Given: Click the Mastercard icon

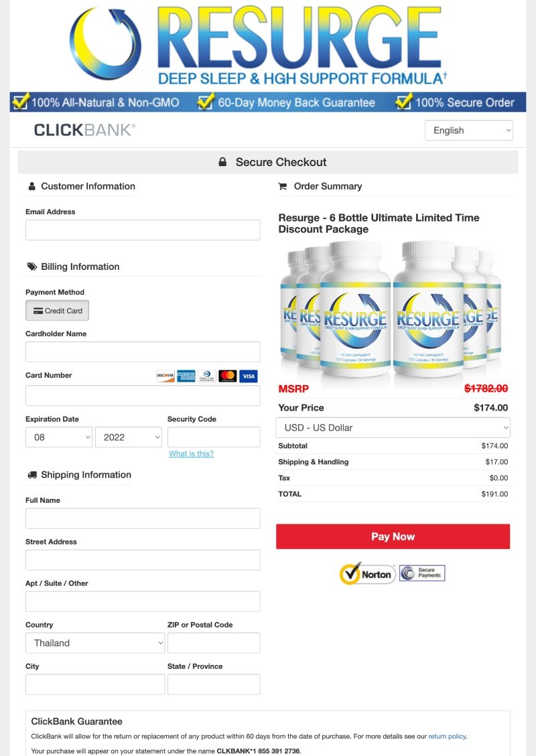Looking at the screenshot, I should (226, 376).
